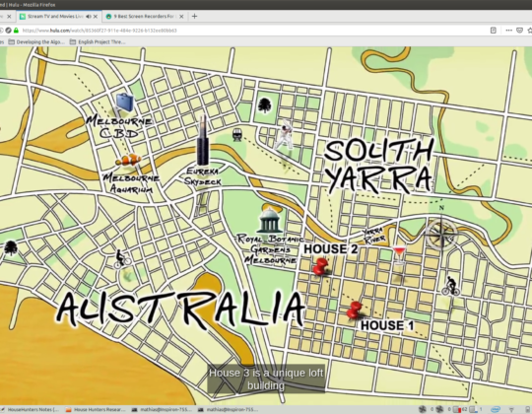Click the clownfish icon at Melbourne Aquarium

tap(128, 160)
